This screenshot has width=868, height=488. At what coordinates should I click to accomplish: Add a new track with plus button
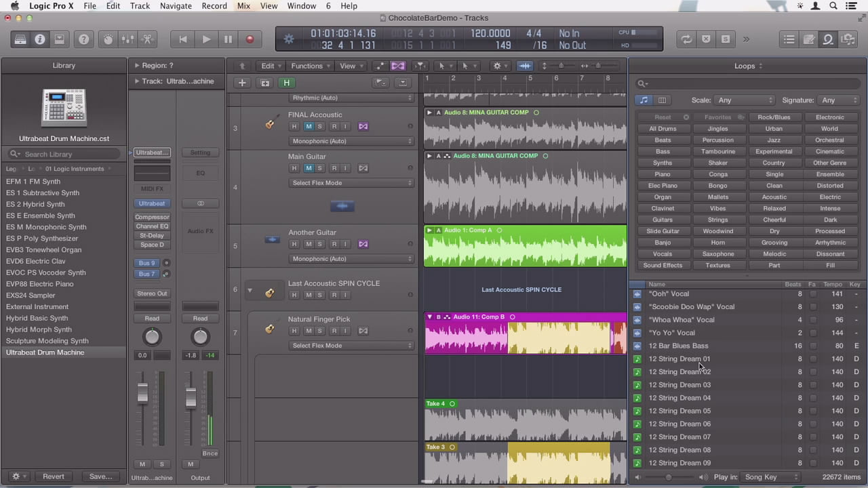(242, 83)
